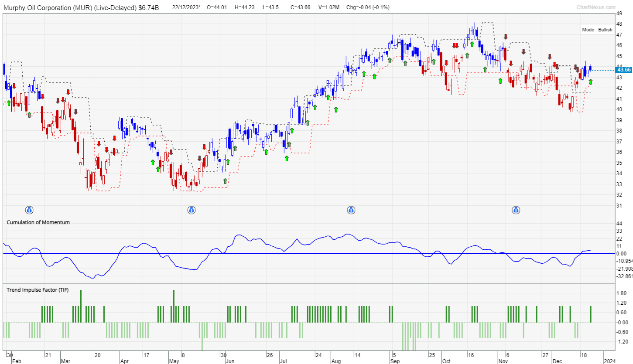Open the dividend icon under the November period

(516, 210)
